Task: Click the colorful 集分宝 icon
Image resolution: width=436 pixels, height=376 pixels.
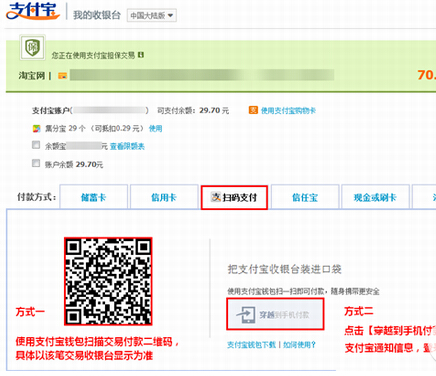Action: click(x=36, y=128)
